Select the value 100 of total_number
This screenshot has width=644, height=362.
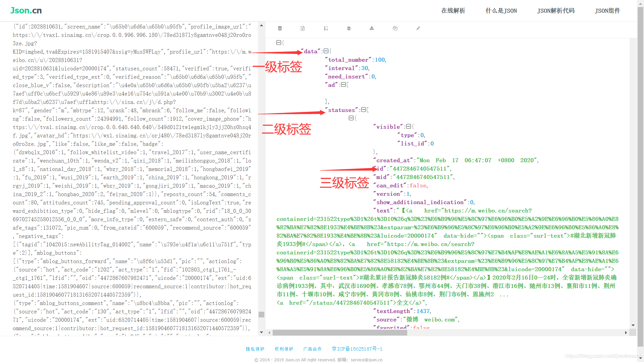tap(380, 60)
